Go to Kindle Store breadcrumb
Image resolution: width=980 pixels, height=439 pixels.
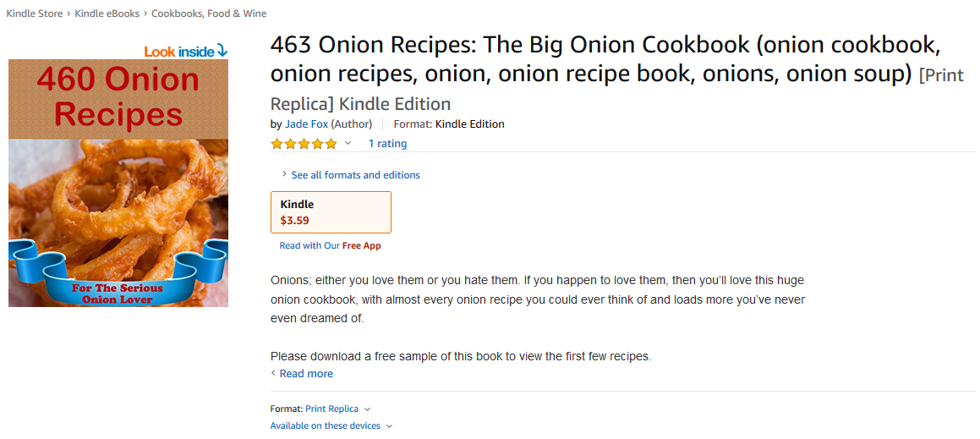(x=35, y=14)
